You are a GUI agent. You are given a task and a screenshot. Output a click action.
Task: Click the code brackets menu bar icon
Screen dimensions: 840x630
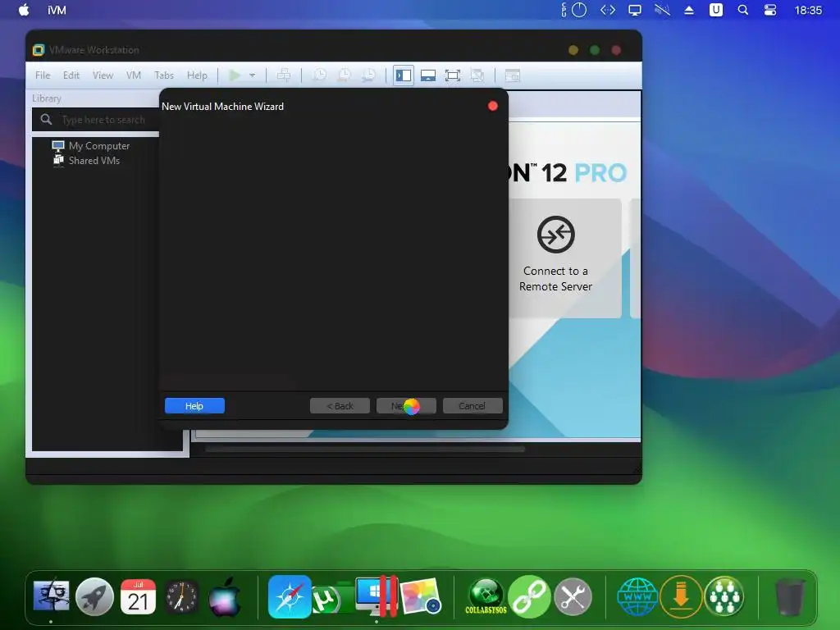coord(608,10)
